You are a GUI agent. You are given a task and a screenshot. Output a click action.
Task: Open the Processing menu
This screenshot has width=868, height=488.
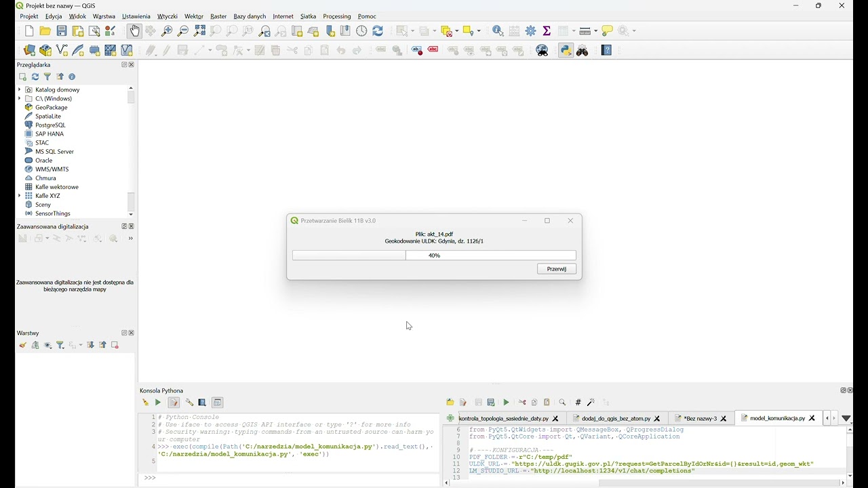point(337,16)
